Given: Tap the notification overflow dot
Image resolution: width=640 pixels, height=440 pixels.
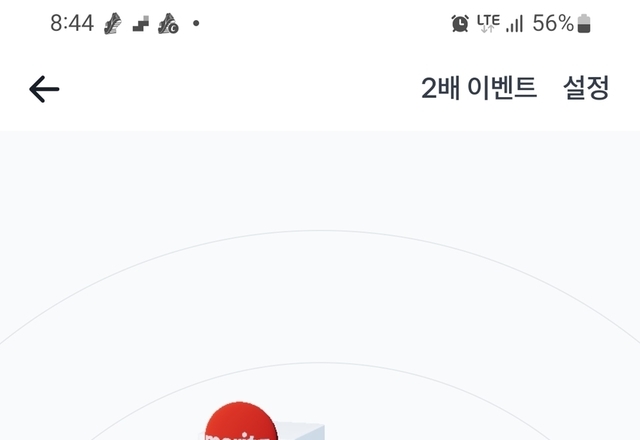Looking at the screenshot, I should (x=196, y=23).
